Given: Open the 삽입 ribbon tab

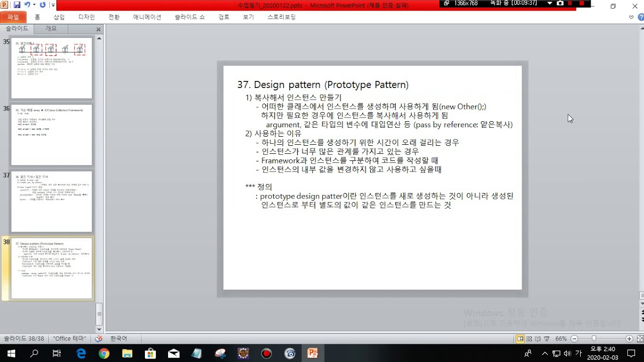Looking at the screenshot, I should tap(59, 17).
